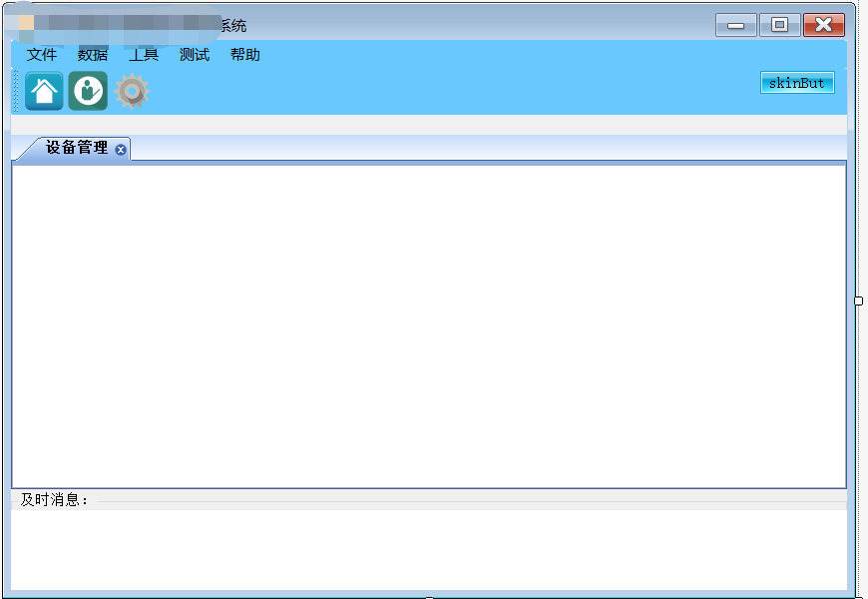Open the 测试 menu
Viewport: 868px width, 599px height.
[194, 55]
